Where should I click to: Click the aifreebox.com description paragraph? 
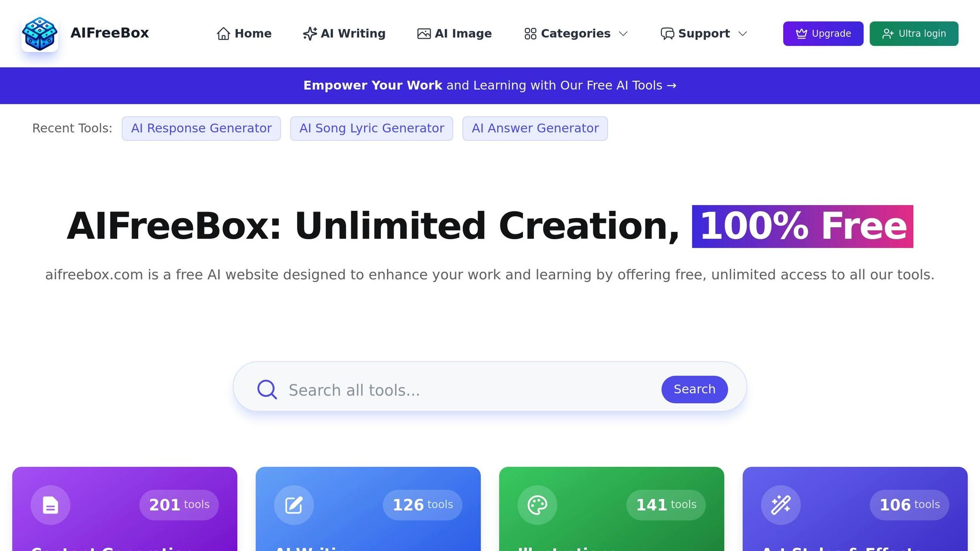(490, 275)
